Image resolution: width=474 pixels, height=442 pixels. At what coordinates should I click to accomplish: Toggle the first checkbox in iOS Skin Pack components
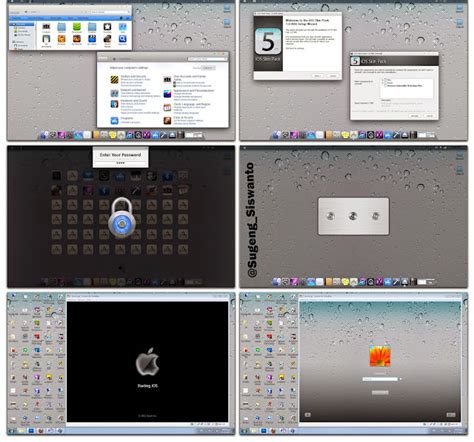coord(384,80)
